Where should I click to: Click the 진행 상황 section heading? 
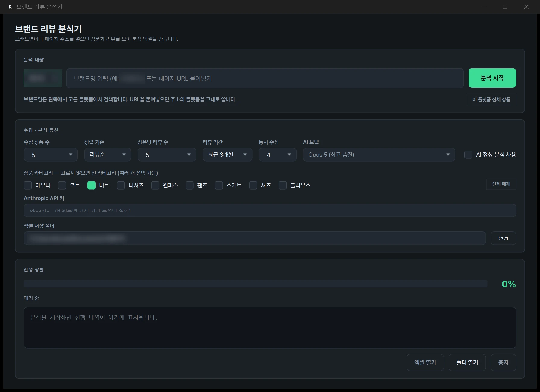pos(34,270)
